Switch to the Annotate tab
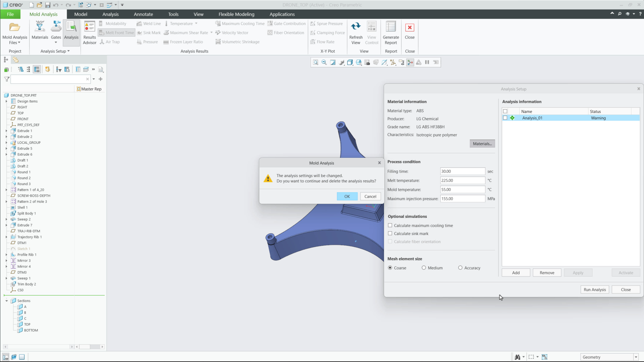Screen dimensions: 644x362 [143, 14]
